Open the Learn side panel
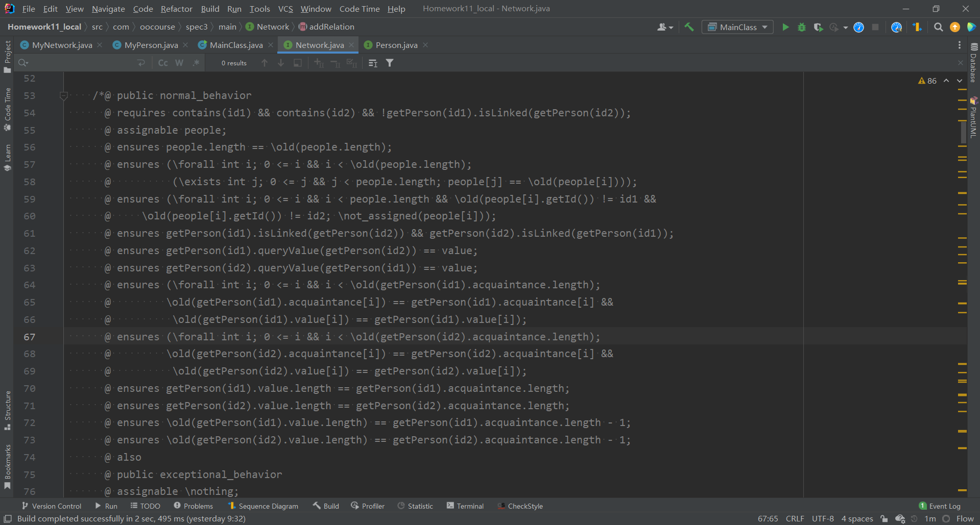 7,158
